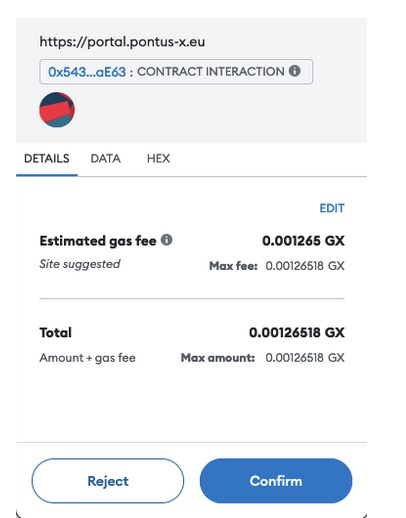This screenshot has height=518, width=406.
Task: Click the portal.pontus-x.eu site URL
Action: pyautogui.click(x=122, y=42)
